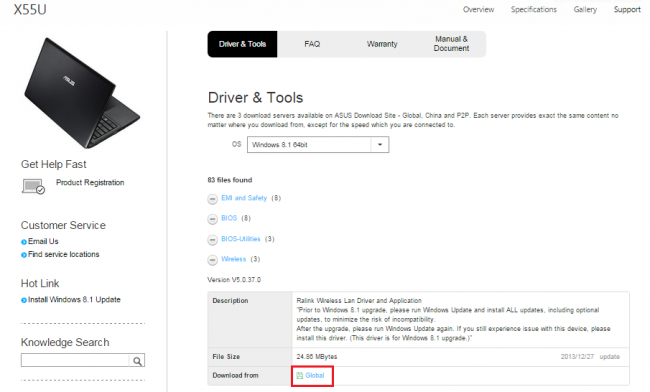Click the X55U laptop product image
This screenshot has height=392, width=650.
(x=82, y=93)
